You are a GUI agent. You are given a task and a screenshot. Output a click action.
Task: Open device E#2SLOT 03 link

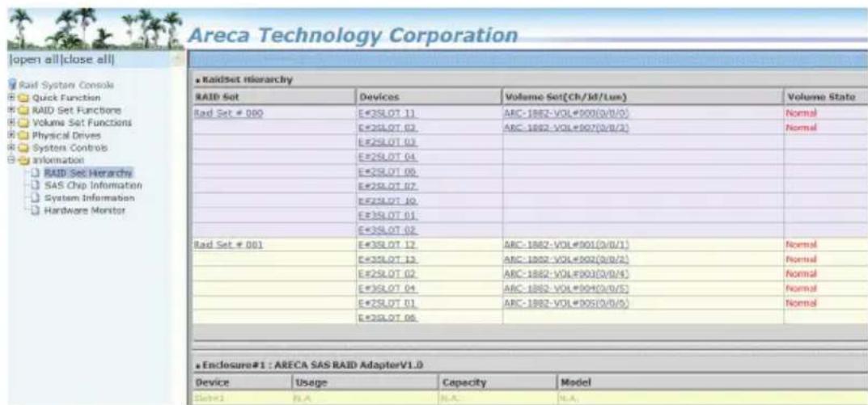tap(387, 143)
